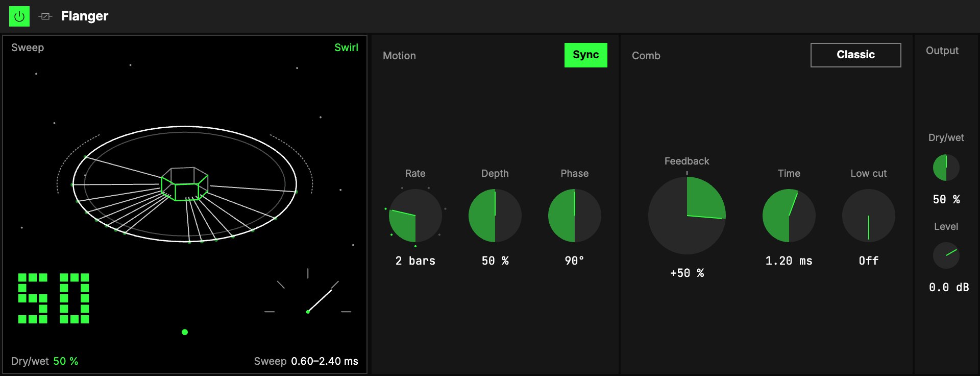Click the Time knob
Image resolution: width=980 pixels, height=376 pixels.
[789, 216]
